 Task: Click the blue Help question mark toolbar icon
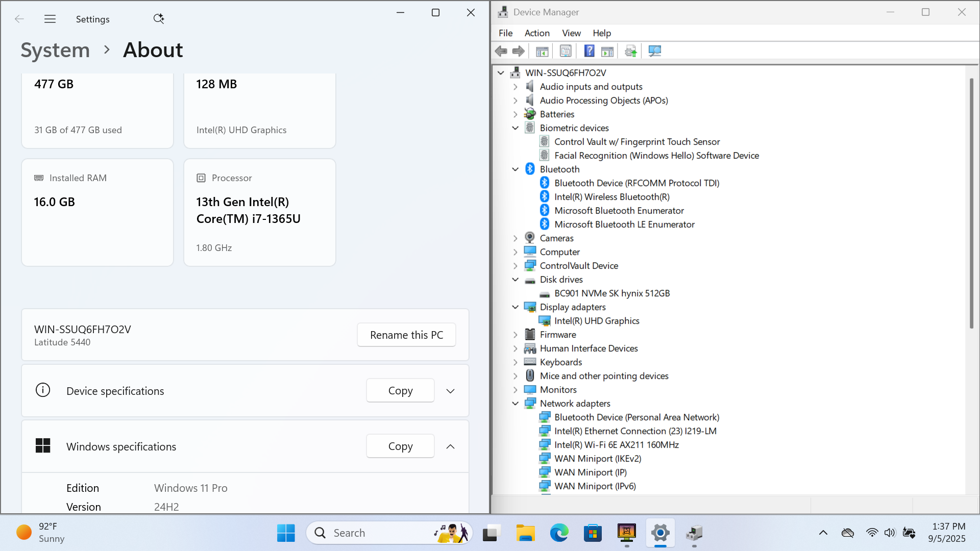pos(589,51)
